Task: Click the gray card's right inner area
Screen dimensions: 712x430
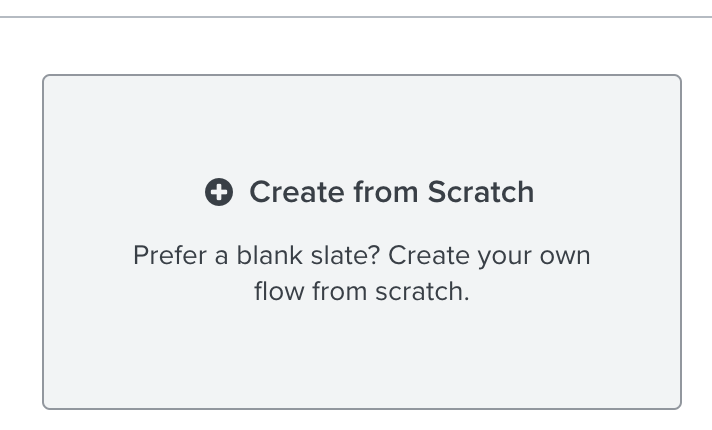Action: [638, 242]
